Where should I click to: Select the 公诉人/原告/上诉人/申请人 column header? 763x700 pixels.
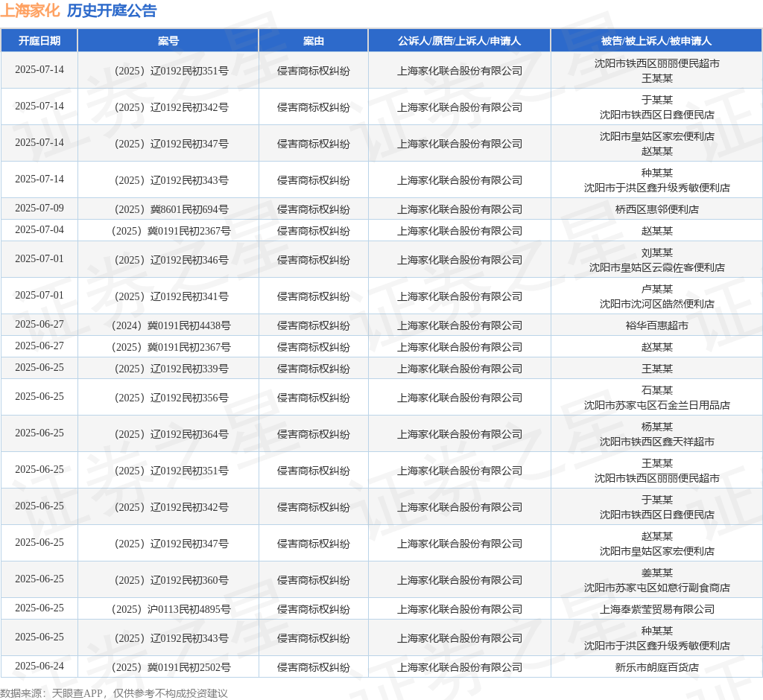tap(459, 41)
